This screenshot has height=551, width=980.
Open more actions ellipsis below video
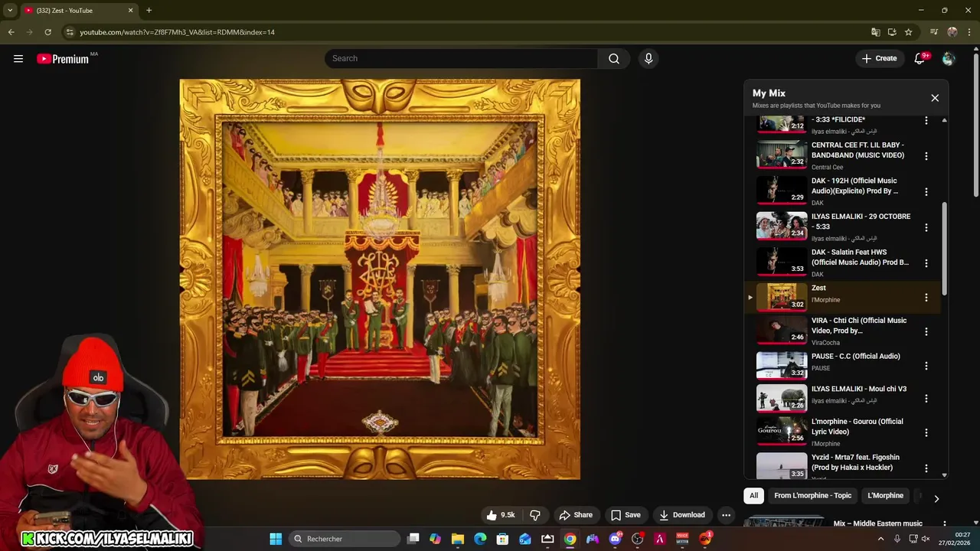click(x=726, y=515)
